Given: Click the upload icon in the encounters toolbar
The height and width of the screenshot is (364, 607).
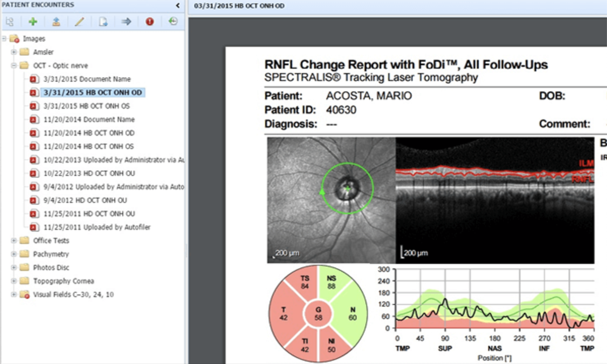Looking at the screenshot, I should pyautogui.click(x=56, y=22).
